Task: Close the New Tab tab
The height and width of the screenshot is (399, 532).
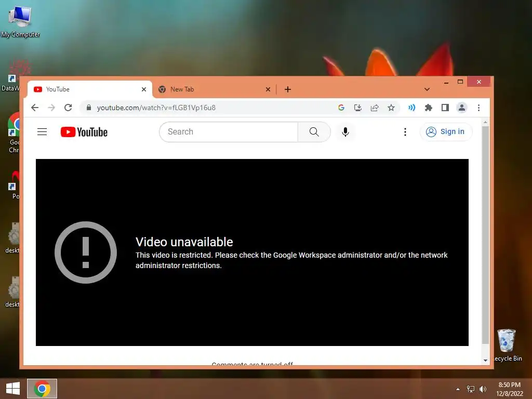Action: 268,89
